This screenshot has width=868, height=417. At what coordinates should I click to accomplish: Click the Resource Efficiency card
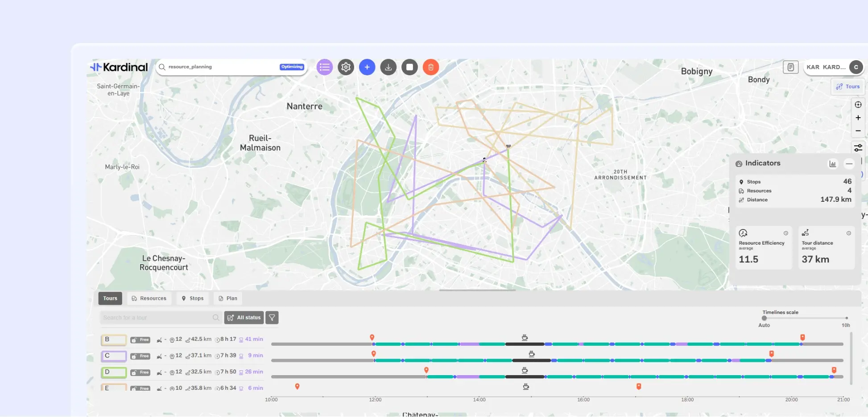764,247
